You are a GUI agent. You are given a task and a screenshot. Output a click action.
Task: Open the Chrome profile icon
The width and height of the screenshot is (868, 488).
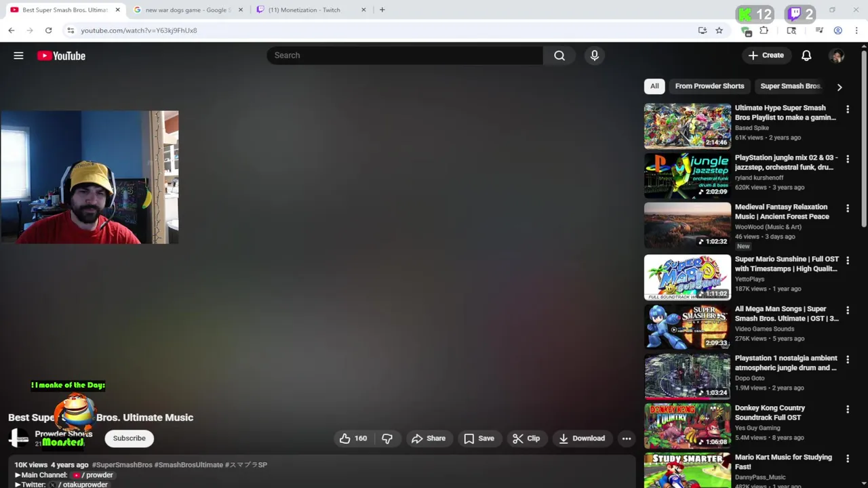838,30
